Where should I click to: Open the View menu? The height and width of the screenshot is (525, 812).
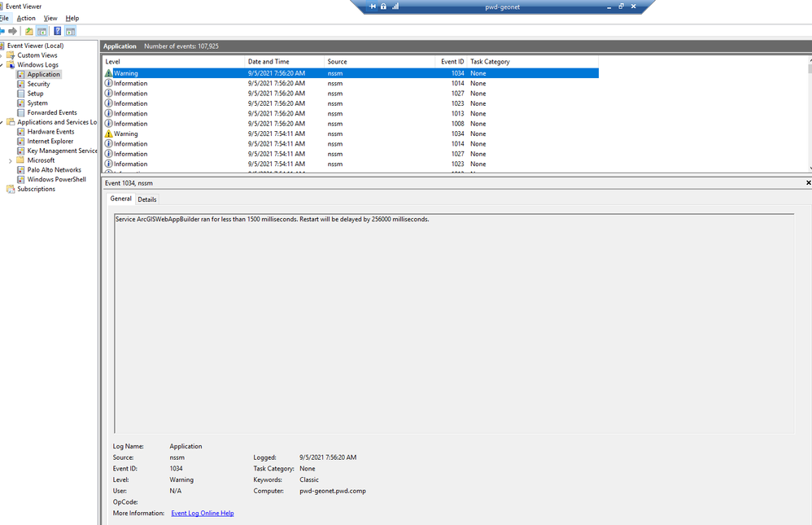pos(50,18)
